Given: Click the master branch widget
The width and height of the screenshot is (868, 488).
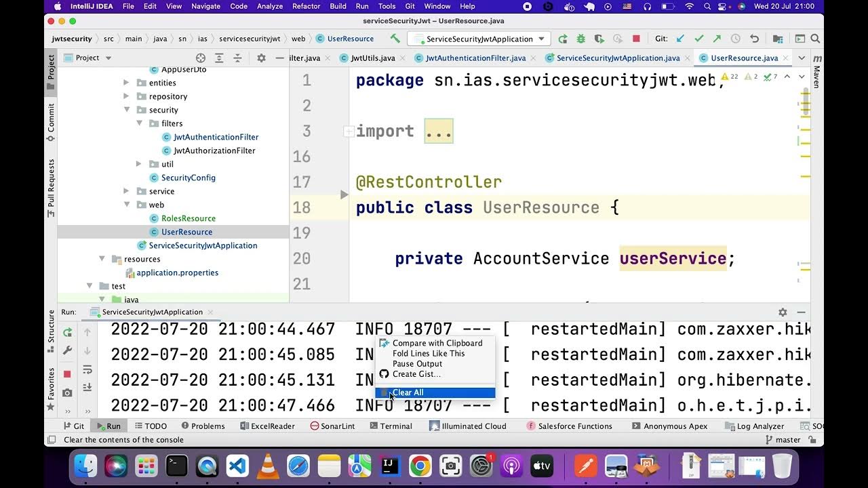Looking at the screenshot, I should coord(783,440).
